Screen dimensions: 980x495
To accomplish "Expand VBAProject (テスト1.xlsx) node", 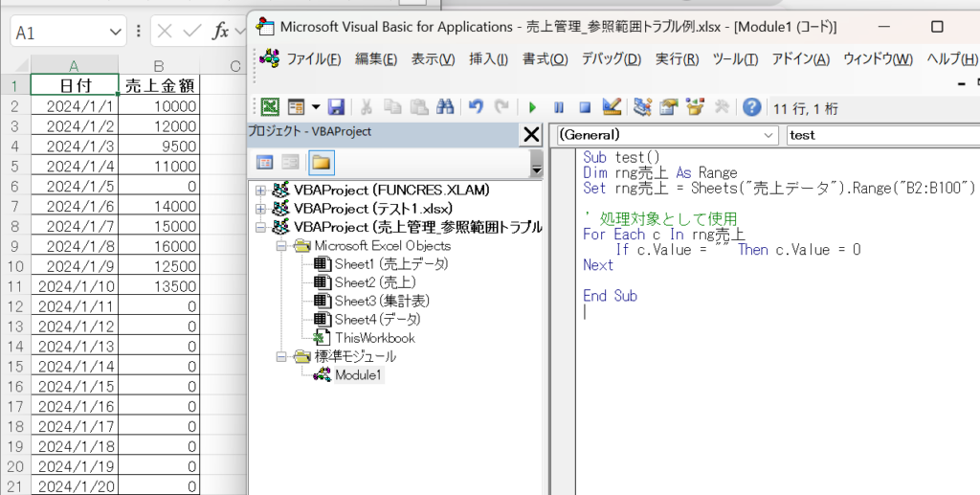I will 260,209.
